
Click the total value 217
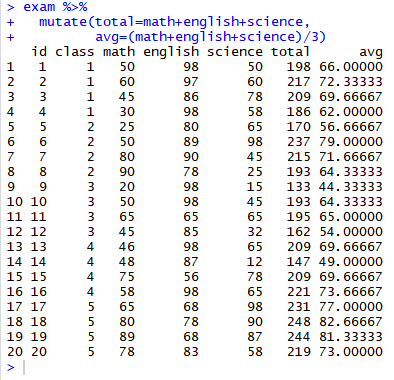pos(299,82)
